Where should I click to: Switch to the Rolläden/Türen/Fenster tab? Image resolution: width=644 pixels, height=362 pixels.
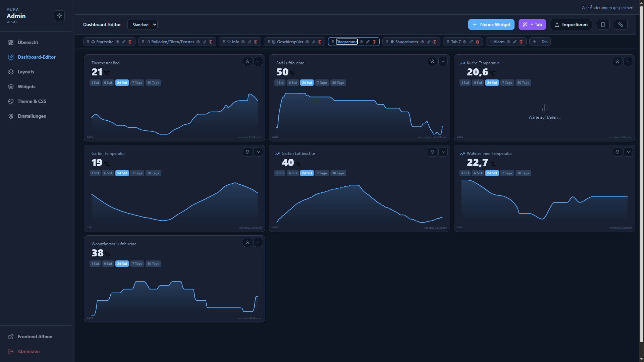coord(172,42)
